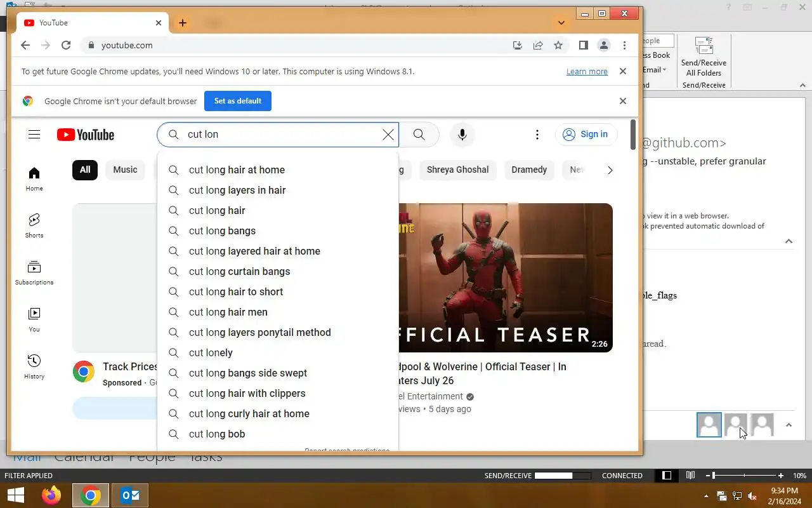Image resolution: width=812 pixels, height=508 pixels.
Task: Open the Deadpool teaser thumbnail
Action: click(x=506, y=277)
